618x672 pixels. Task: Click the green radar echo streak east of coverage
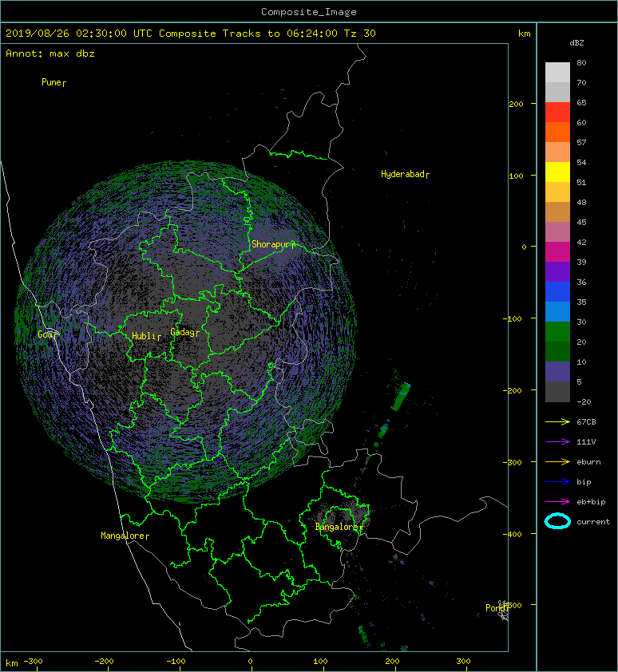[x=402, y=397]
